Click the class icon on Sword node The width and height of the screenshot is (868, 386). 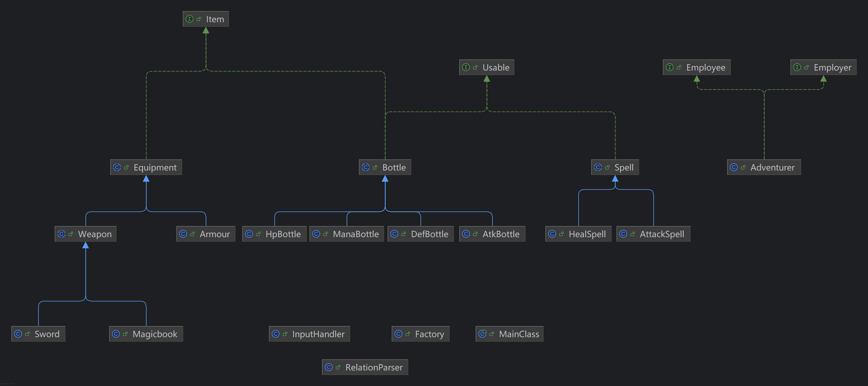[18, 334]
